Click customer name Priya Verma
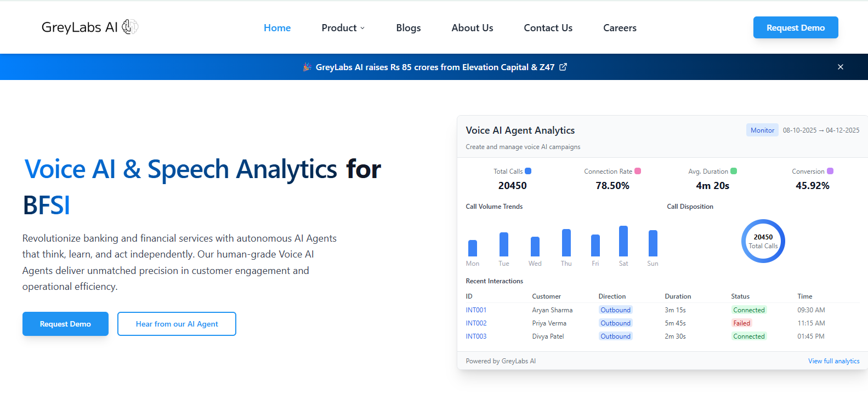Viewport: 868px width, 400px height. 549,323
